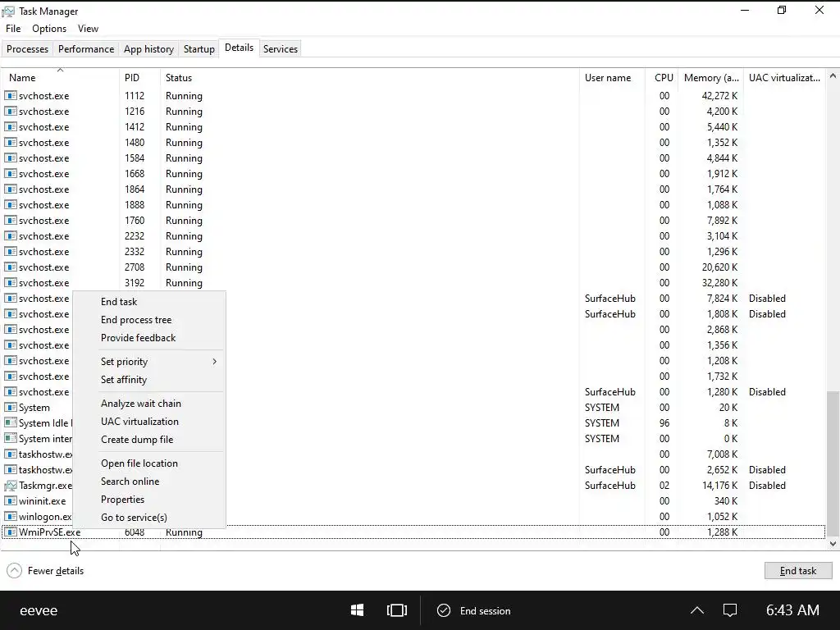
Task: Click the icon of svchost.exe PID 1584
Action: pos(10,158)
